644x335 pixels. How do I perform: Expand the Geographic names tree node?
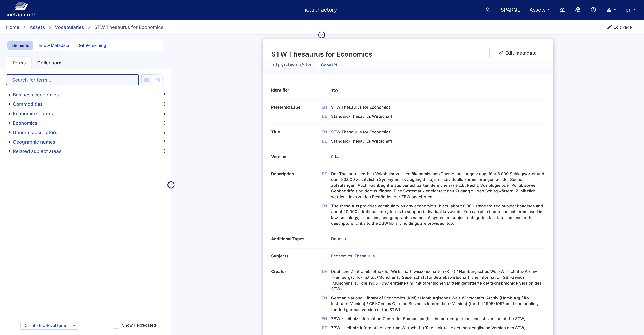pos(9,142)
